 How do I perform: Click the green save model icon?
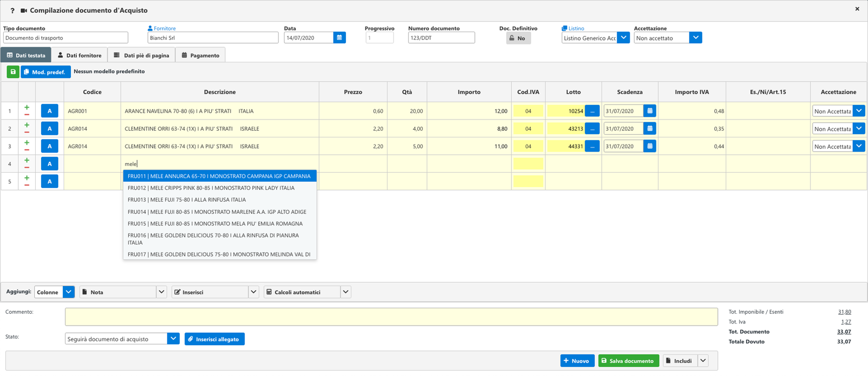click(x=13, y=71)
